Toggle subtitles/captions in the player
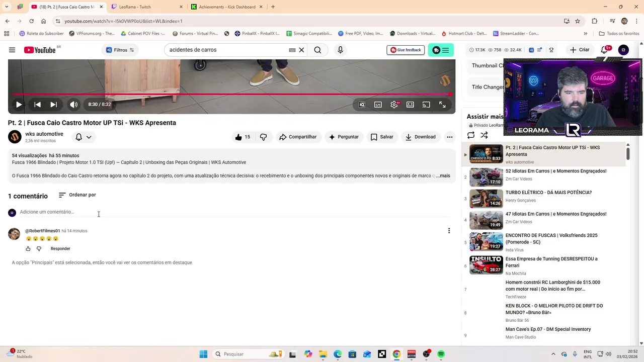 click(x=378, y=105)
